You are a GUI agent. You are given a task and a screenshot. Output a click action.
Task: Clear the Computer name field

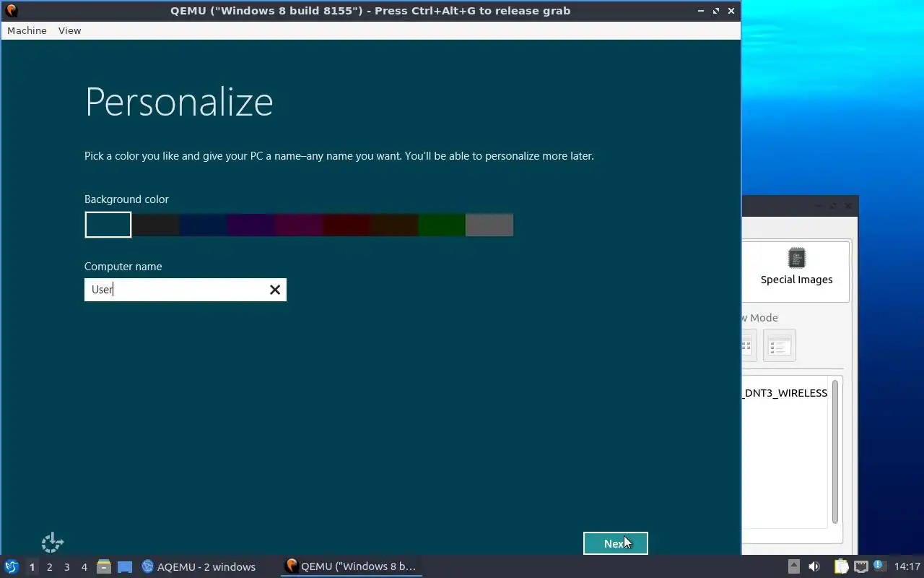[275, 290]
